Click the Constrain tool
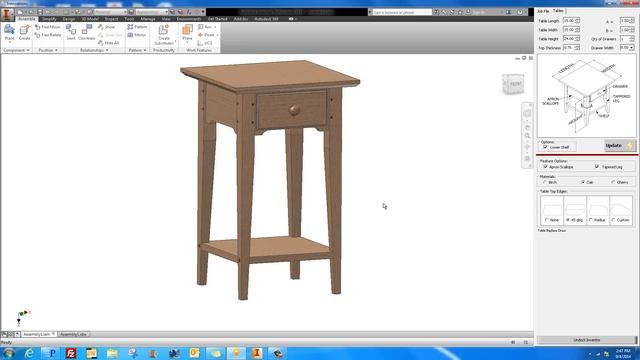The image size is (640, 360). (x=87, y=33)
